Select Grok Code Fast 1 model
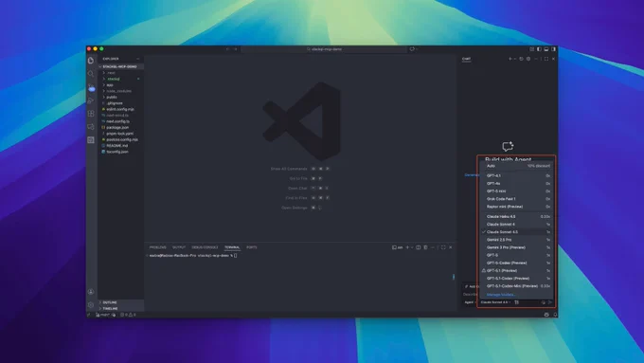 [517, 199]
